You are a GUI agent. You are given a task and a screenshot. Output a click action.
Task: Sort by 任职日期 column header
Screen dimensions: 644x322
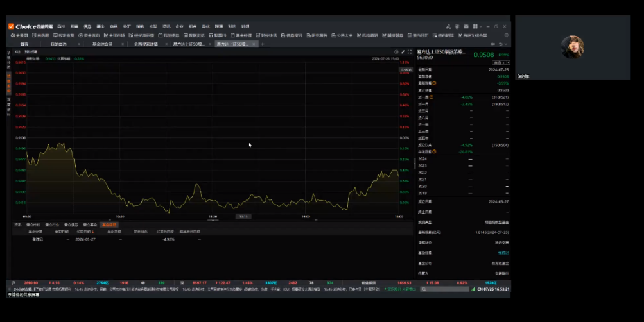84,232
